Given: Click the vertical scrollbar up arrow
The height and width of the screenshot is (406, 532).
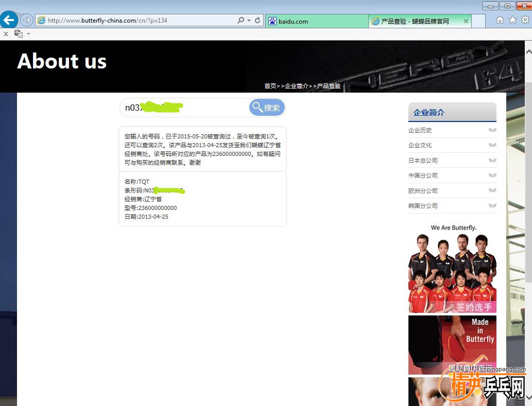Looking at the screenshot, I should [x=528, y=52].
